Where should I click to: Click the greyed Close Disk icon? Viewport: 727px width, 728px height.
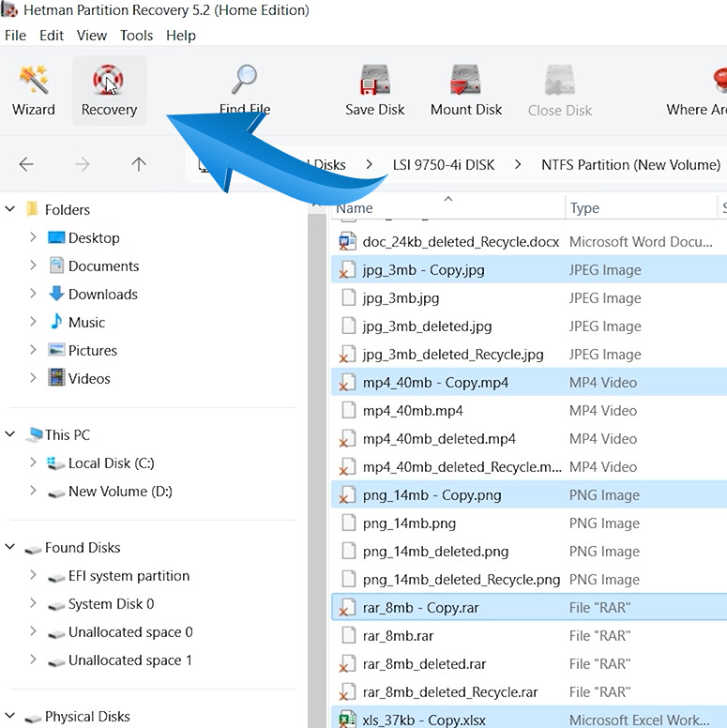click(560, 80)
